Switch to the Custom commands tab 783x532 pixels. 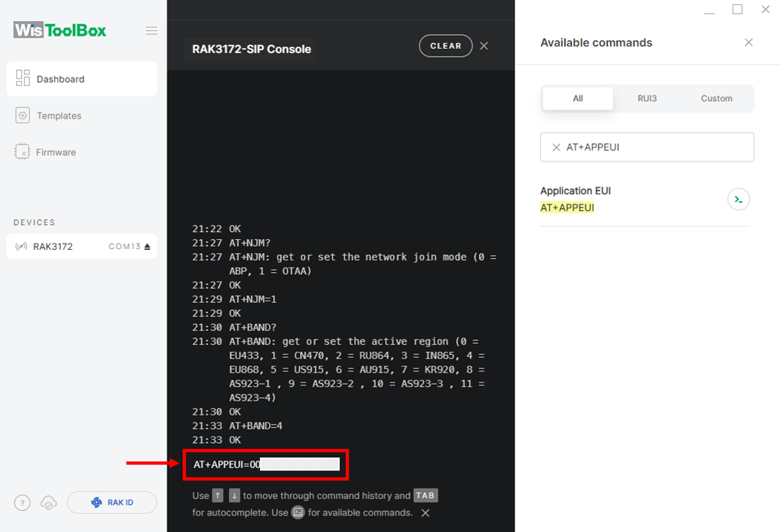(717, 98)
